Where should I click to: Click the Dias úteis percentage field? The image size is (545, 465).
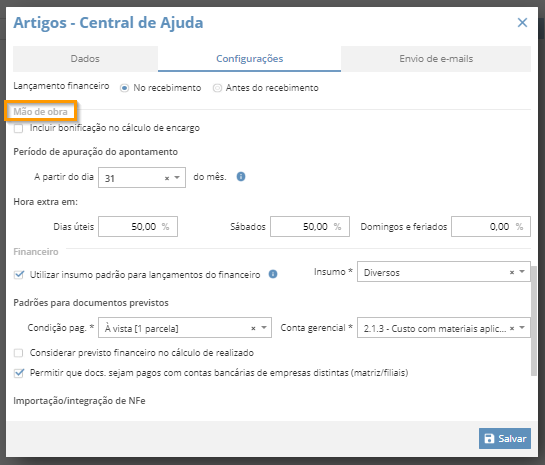click(138, 227)
